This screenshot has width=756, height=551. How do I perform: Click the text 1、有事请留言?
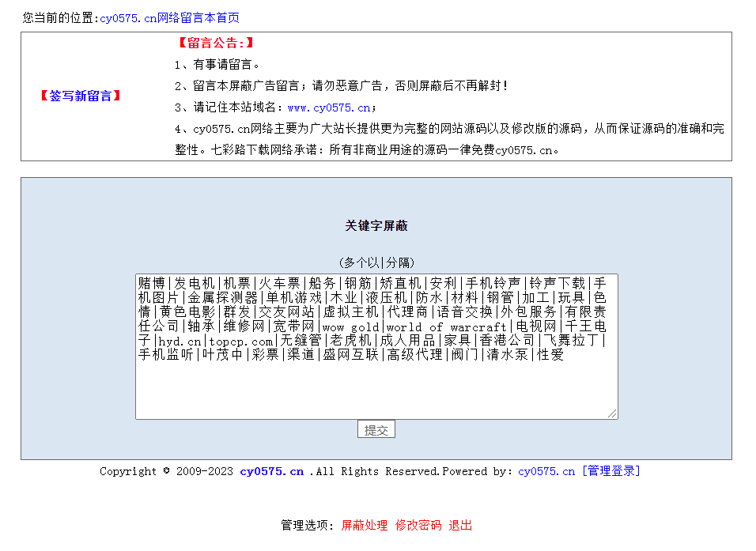pos(217,65)
